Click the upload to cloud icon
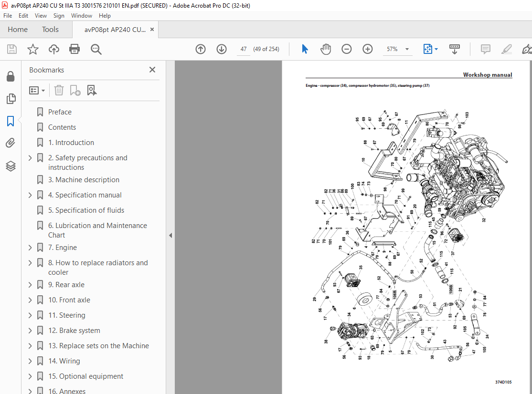The width and height of the screenshot is (532, 394). (53, 49)
